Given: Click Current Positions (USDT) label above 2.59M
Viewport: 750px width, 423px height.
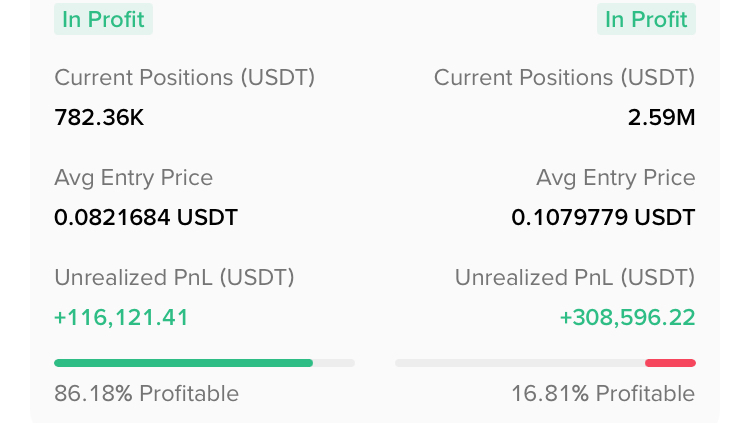Looking at the screenshot, I should (x=564, y=77).
